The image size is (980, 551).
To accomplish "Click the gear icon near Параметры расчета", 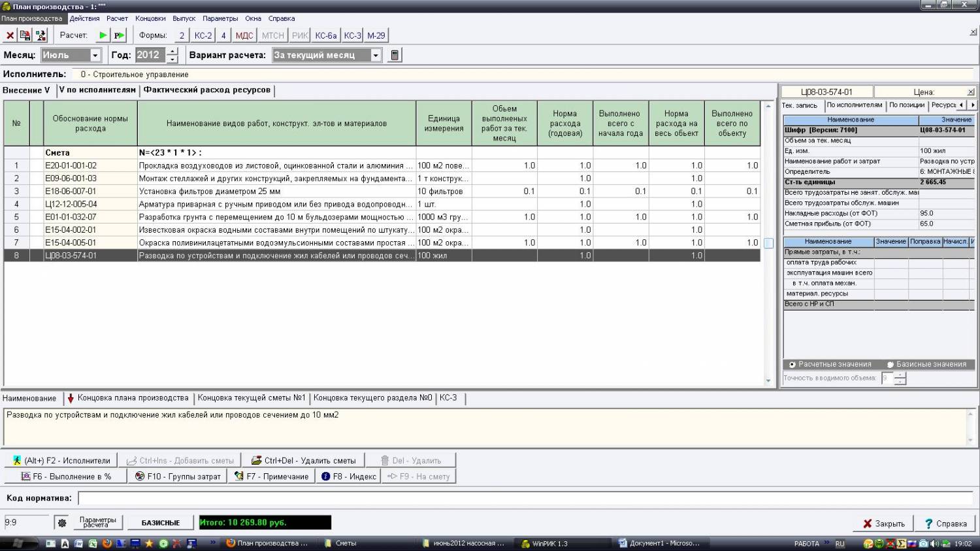I will pyautogui.click(x=62, y=523).
